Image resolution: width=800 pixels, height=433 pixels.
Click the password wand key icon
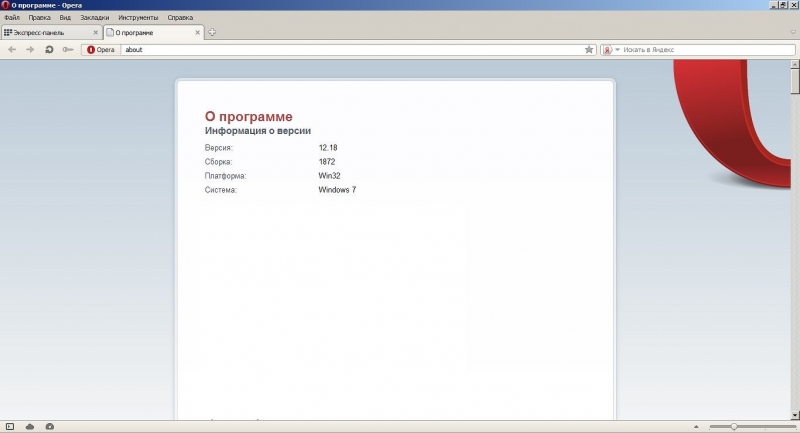[x=68, y=49]
